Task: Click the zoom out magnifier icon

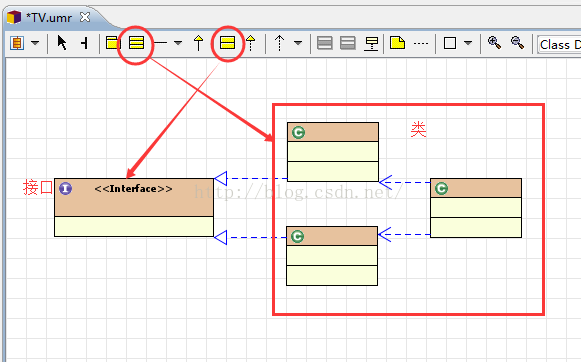Action: (x=517, y=43)
